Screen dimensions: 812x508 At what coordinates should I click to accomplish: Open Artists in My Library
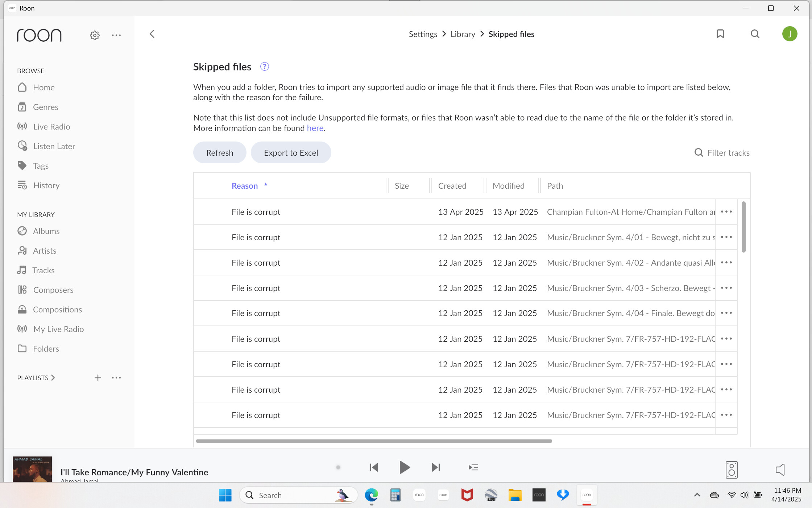coord(37,251)
